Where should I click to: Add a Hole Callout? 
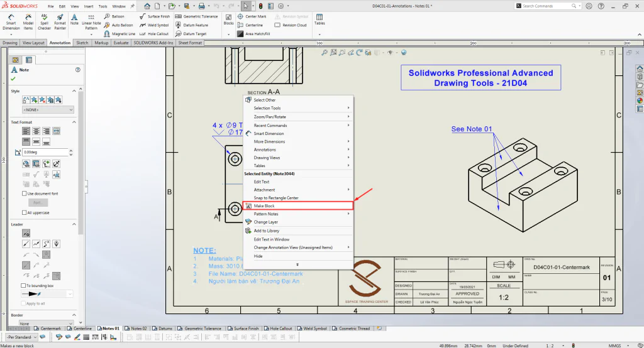click(154, 34)
